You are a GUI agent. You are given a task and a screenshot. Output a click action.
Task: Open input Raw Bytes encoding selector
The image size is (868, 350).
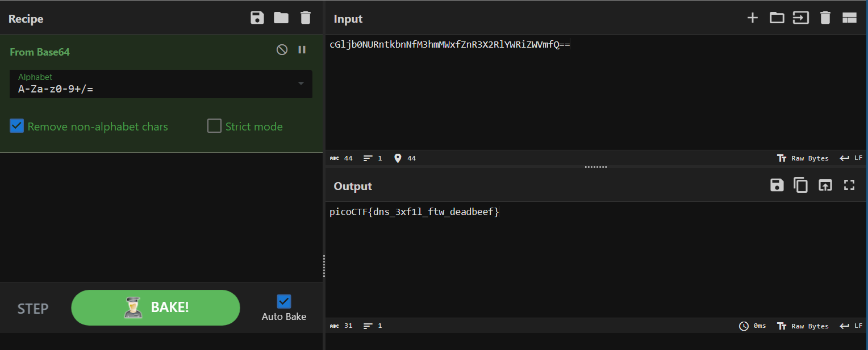point(803,158)
